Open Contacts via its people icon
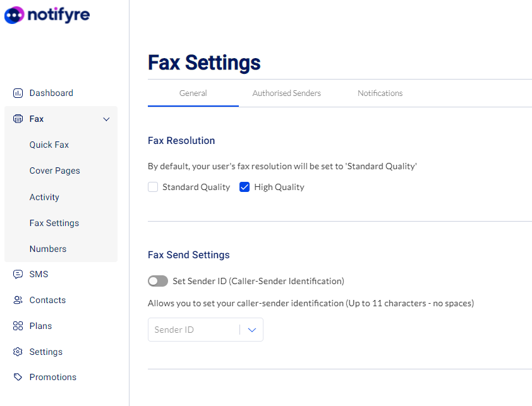The image size is (532, 406). pos(18,300)
